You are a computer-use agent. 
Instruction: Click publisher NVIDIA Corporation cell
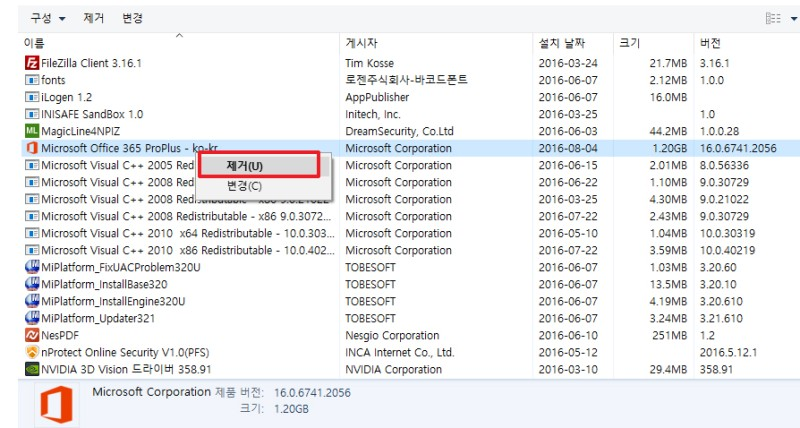tap(393, 369)
